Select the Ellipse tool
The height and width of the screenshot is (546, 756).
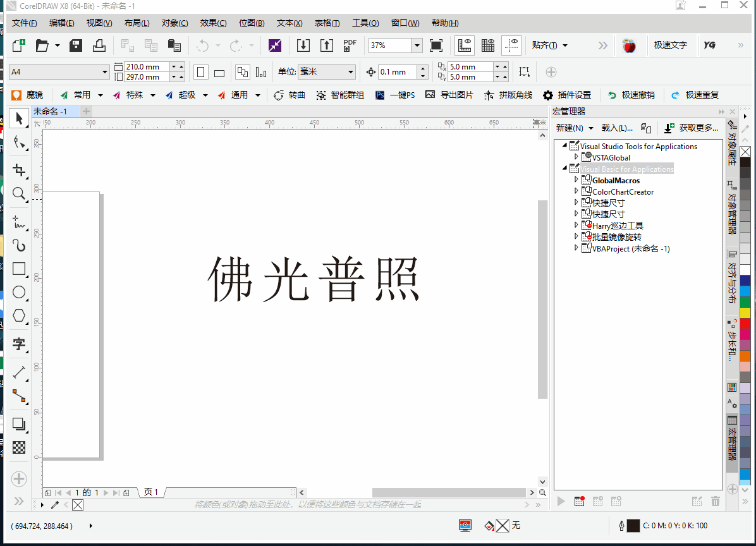coord(19,292)
